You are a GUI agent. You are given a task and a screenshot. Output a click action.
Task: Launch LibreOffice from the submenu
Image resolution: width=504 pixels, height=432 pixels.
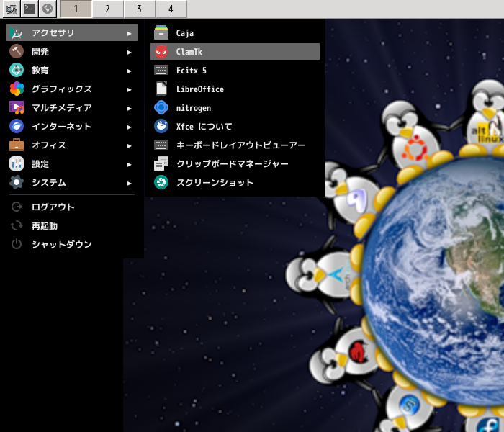click(x=235, y=89)
